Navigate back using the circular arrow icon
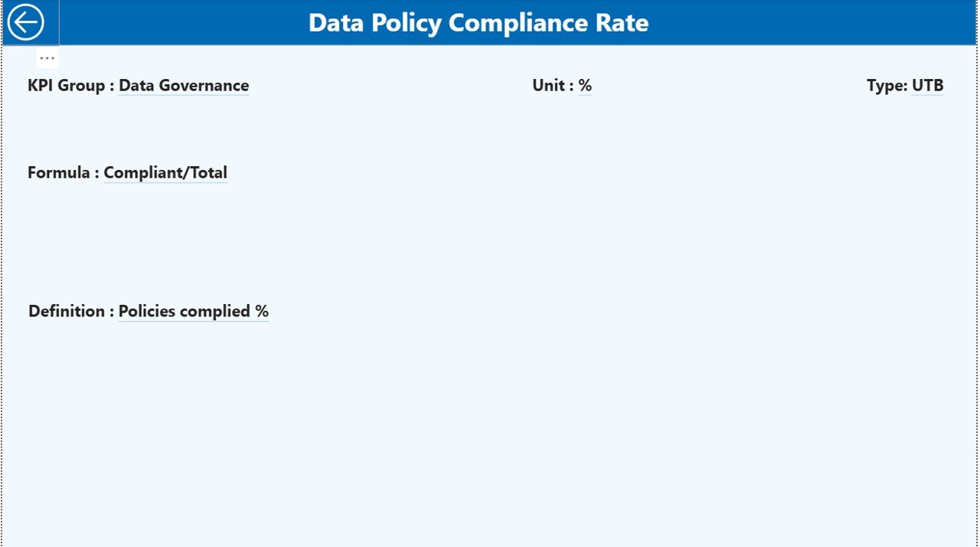 tap(27, 21)
